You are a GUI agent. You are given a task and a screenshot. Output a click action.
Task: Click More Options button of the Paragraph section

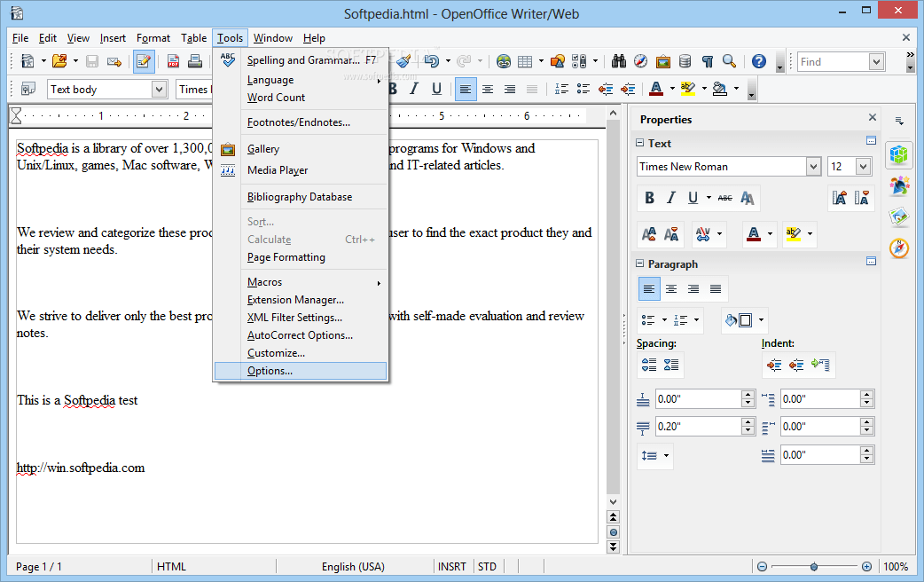coord(871,261)
